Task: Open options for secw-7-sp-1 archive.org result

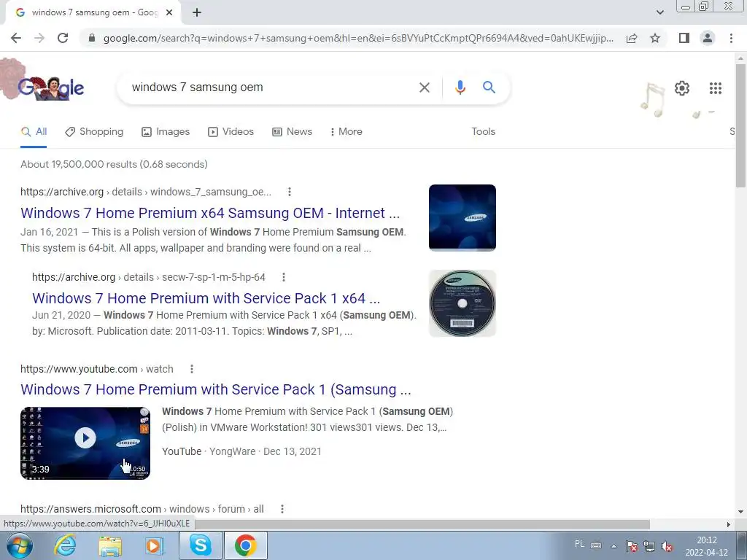Action: point(284,277)
